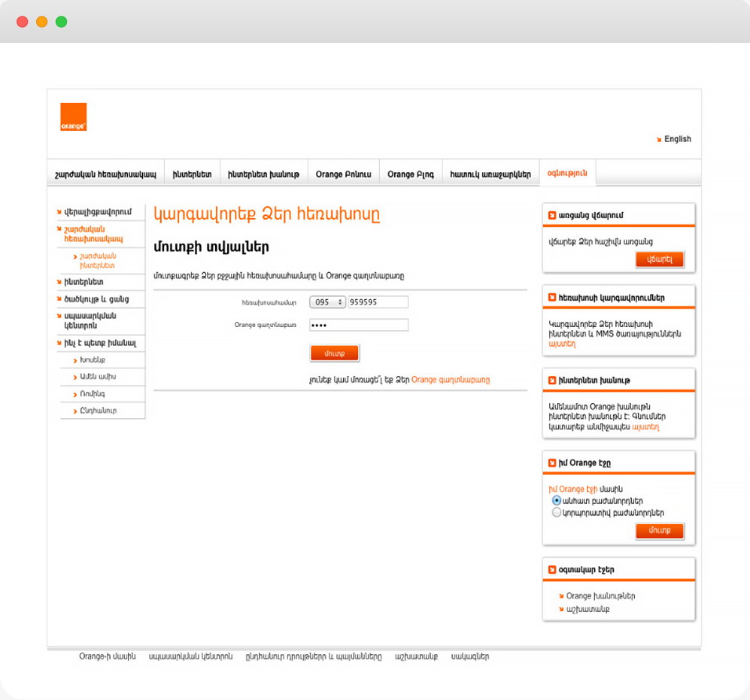The image size is (750, 700).
Task: Click the arrow bullet before աշխատանք in sidebar panel
Action: (x=561, y=609)
